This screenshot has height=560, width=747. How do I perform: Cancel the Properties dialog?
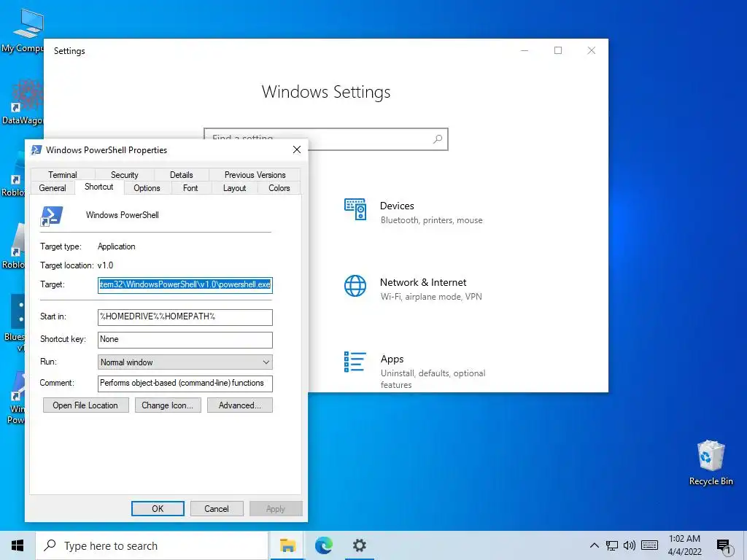pyautogui.click(x=217, y=508)
